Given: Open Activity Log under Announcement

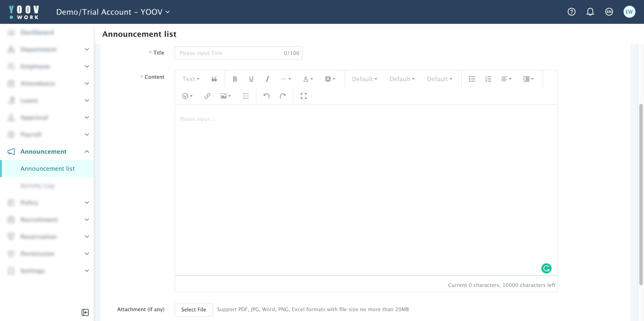Looking at the screenshot, I should 37,186.
